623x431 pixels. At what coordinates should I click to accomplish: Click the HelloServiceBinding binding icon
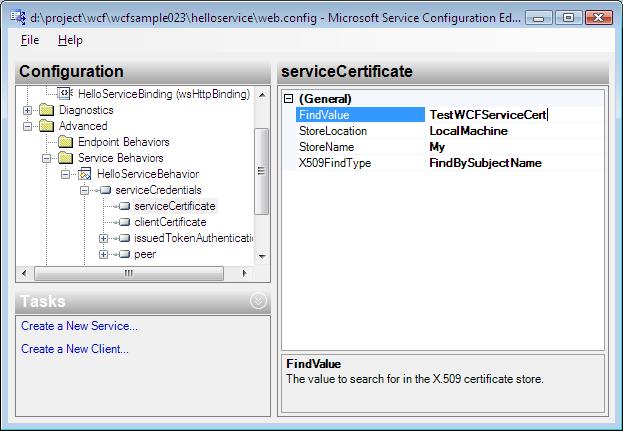(x=65, y=94)
